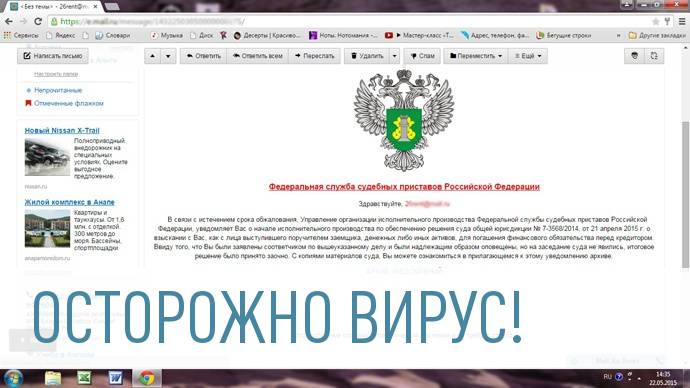690x388 pixels.
Task: Open the Адрес, телефон bookmark
Action: [495, 35]
